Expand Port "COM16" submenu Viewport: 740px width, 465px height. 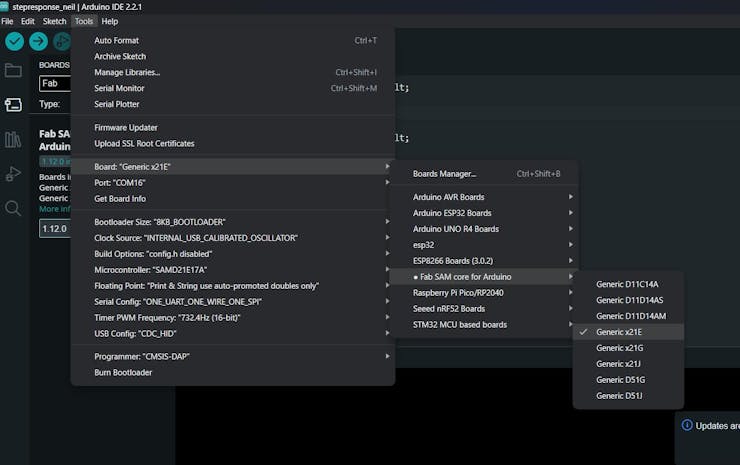233,183
